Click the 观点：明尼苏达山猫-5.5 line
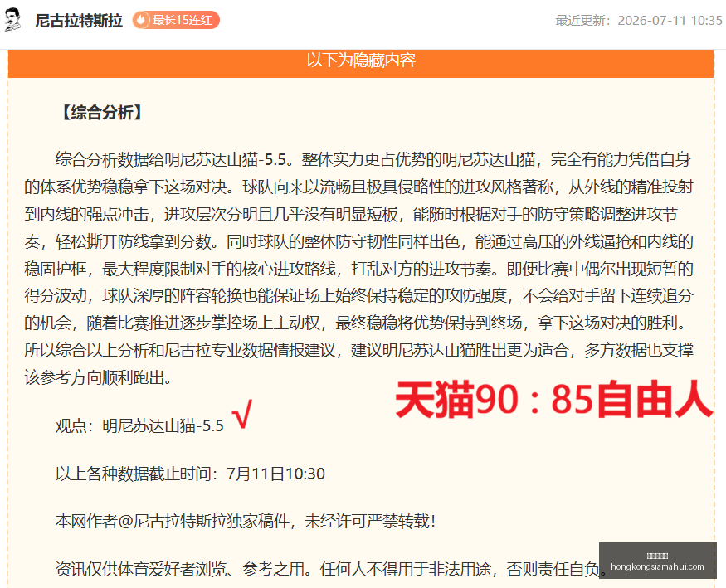Screen dimensions: 726x588 pyautogui.click(x=139, y=425)
